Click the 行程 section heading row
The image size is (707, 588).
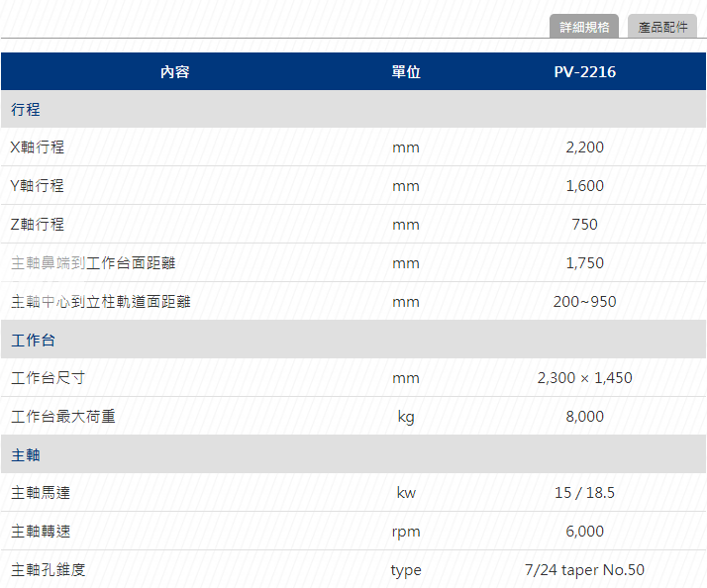pyautogui.click(x=26, y=109)
